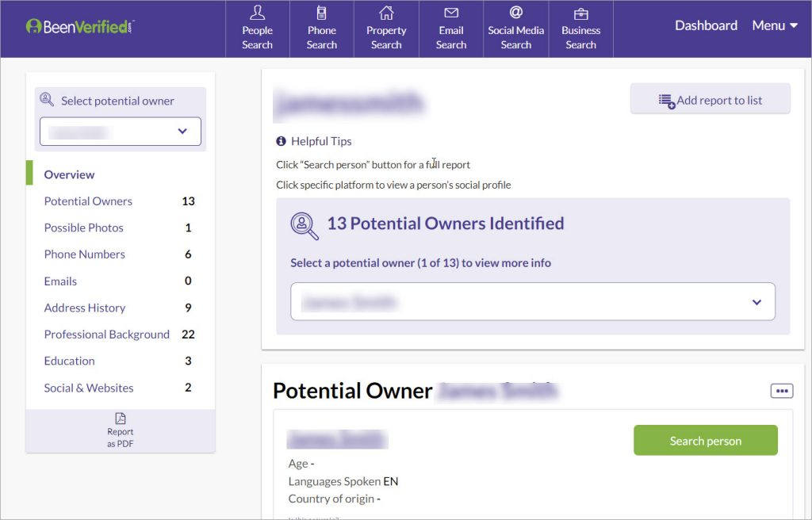Expand the 1 of 13 owner selector
The image size is (812, 520).
pyautogui.click(x=533, y=301)
